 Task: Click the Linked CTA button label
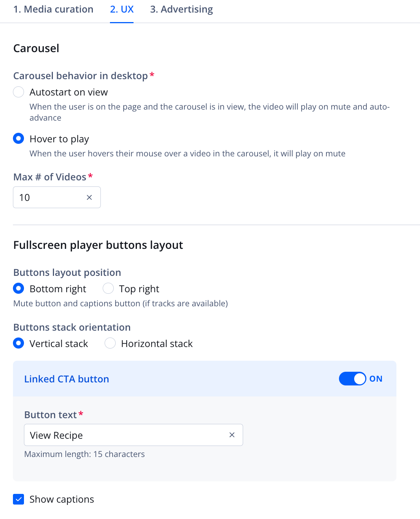[x=67, y=379]
